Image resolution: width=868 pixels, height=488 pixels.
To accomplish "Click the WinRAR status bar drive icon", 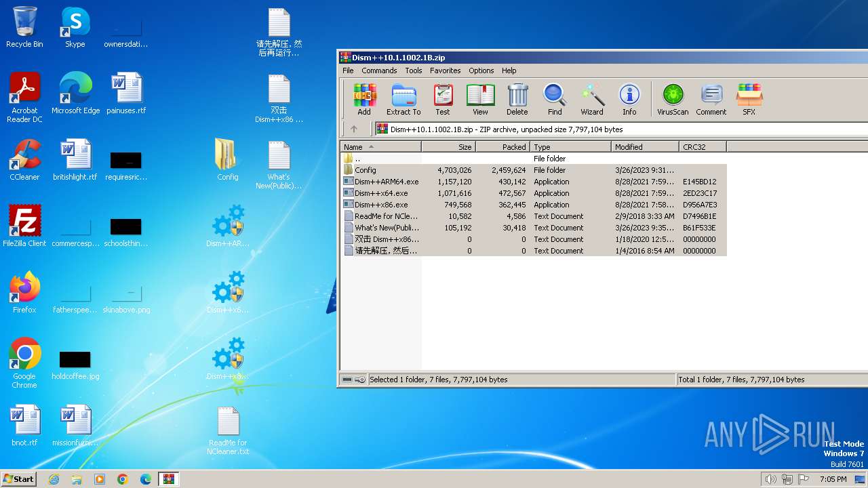I will (x=347, y=380).
